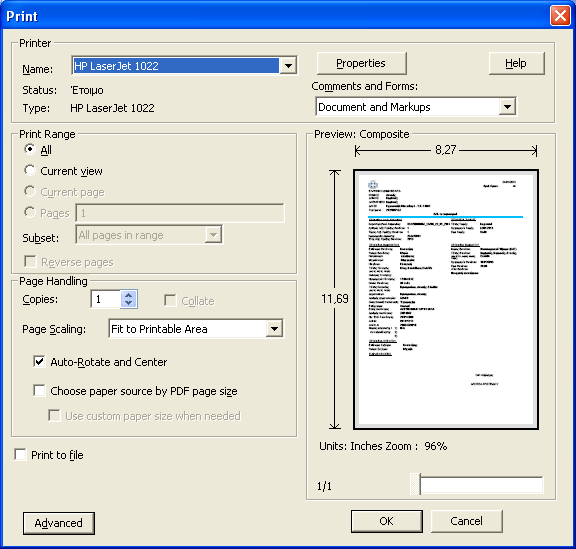
Task: Open Advanced print settings
Action: tap(59, 523)
